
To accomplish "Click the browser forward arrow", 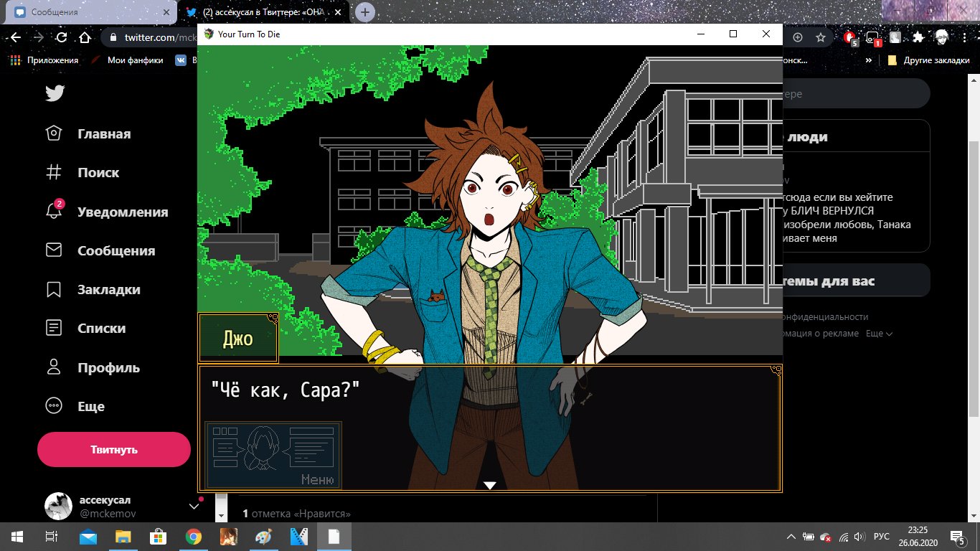I will [x=39, y=37].
